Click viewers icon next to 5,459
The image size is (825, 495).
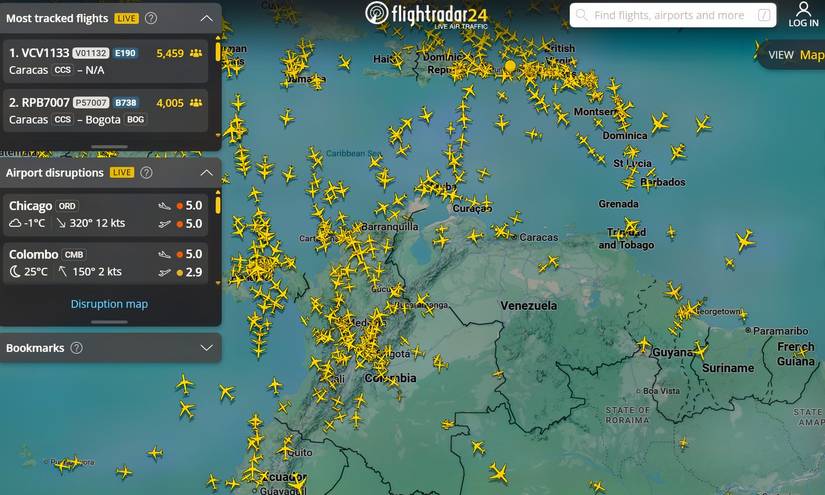[196, 53]
